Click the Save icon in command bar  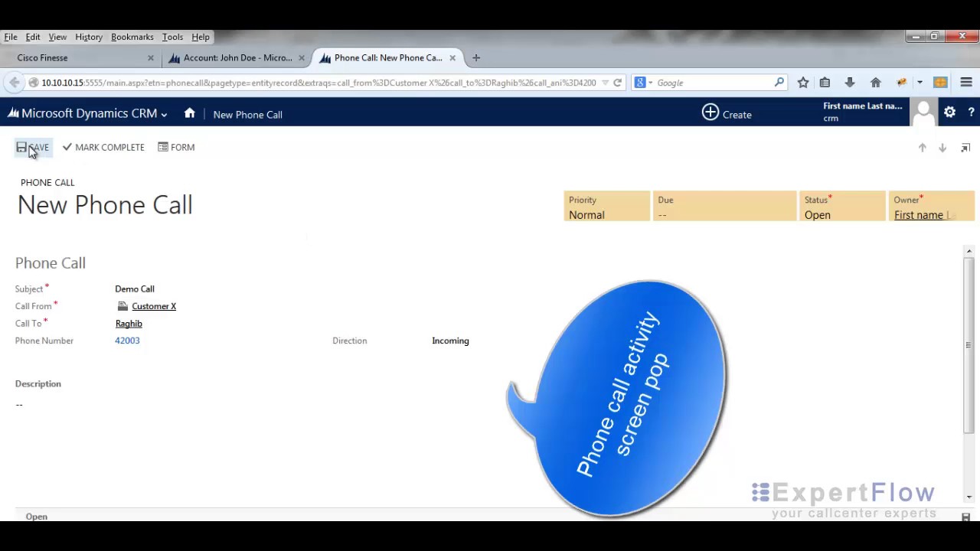pos(21,147)
